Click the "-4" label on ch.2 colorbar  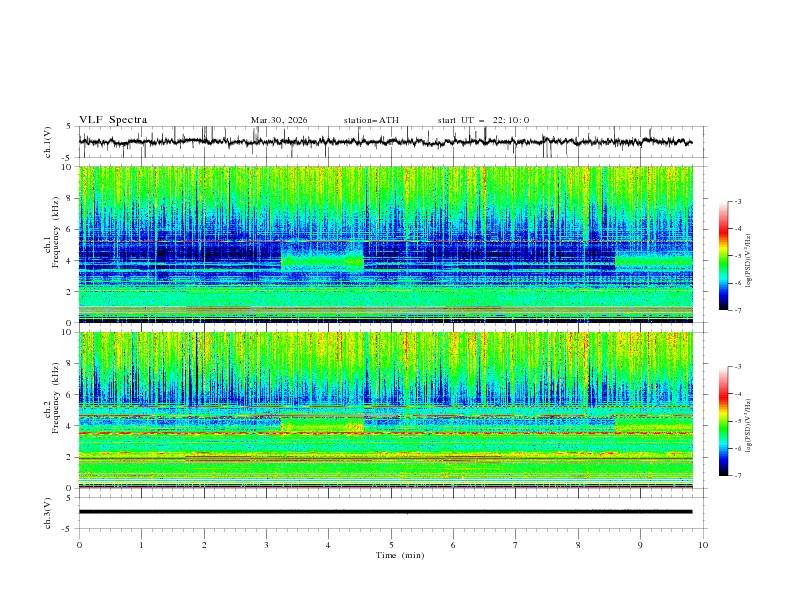tap(737, 394)
